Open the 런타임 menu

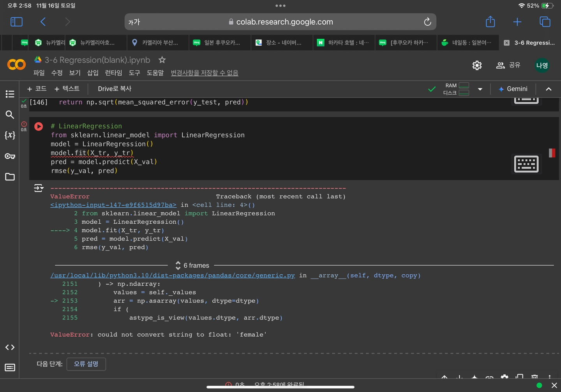(113, 73)
